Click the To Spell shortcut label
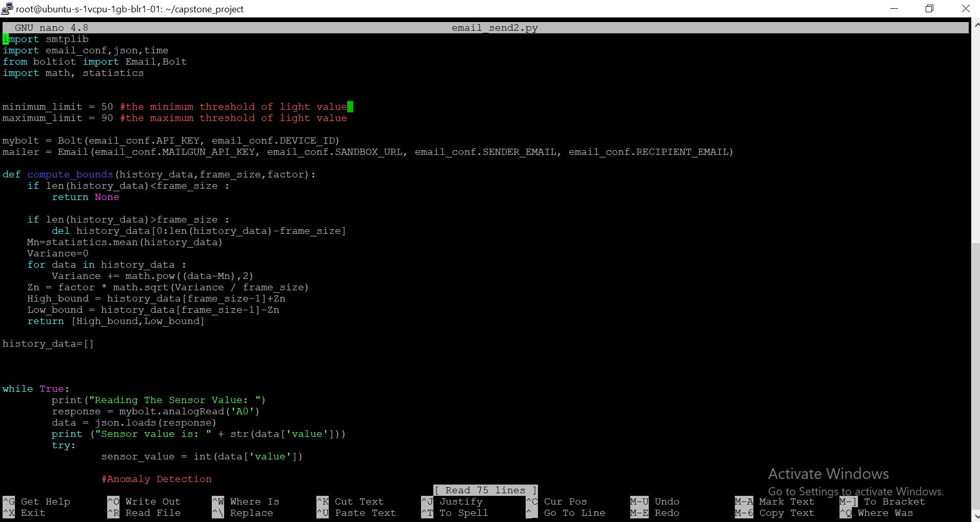980x522 pixels. tap(464, 513)
